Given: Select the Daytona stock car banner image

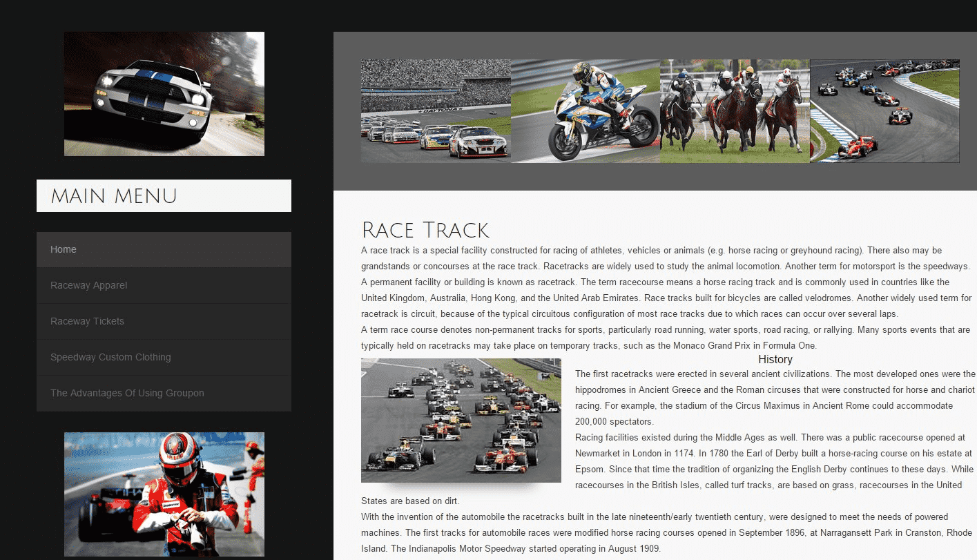Looking at the screenshot, I should (x=436, y=111).
